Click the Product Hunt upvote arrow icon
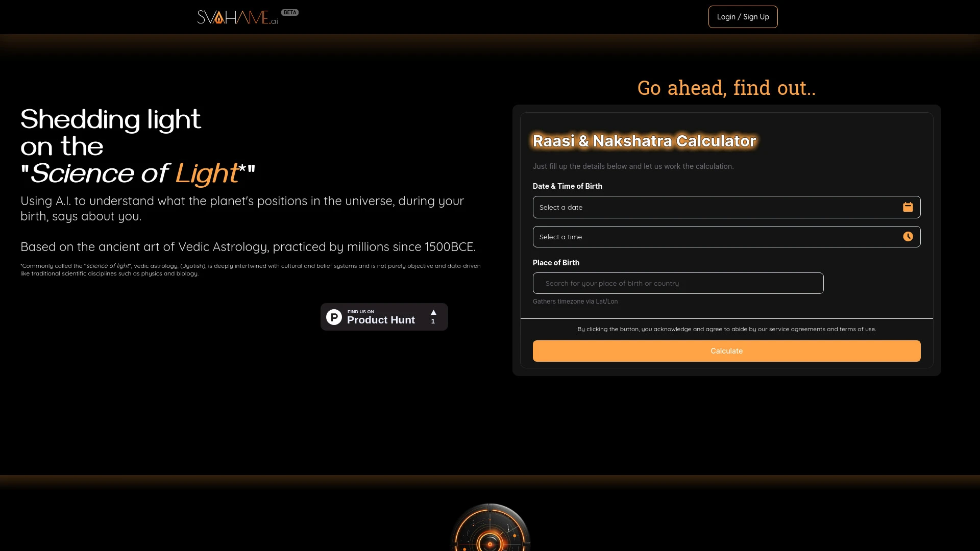 pyautogui.click(x=433, y=312)
